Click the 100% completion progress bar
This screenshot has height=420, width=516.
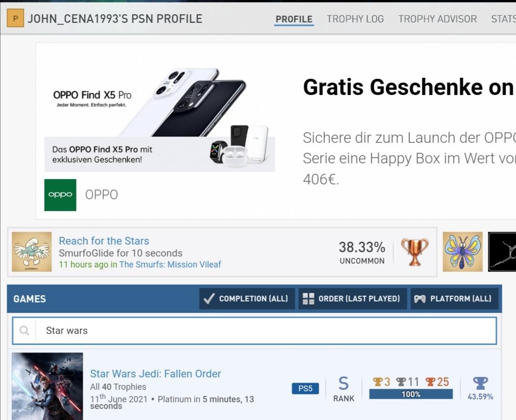tap(411, 394)
